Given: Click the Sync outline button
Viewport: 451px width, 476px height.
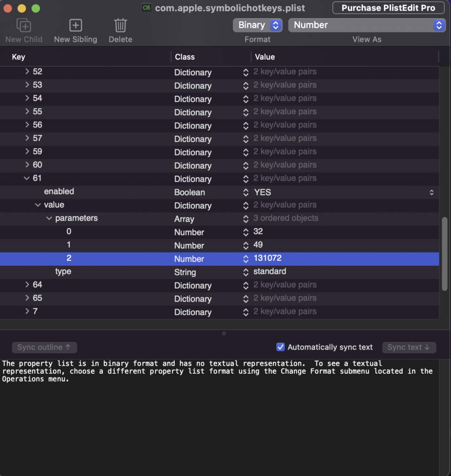Looking at the screenshot, I should [44, 347].
